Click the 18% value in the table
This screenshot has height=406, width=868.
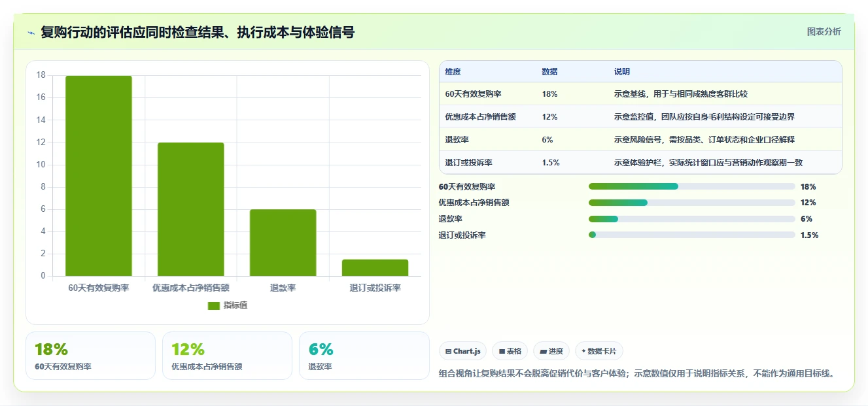coord(549,94)
